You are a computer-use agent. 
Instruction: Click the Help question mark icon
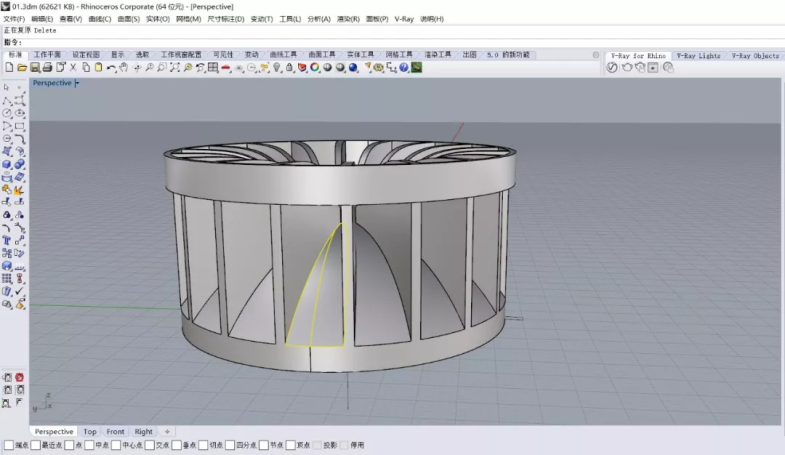404,68
